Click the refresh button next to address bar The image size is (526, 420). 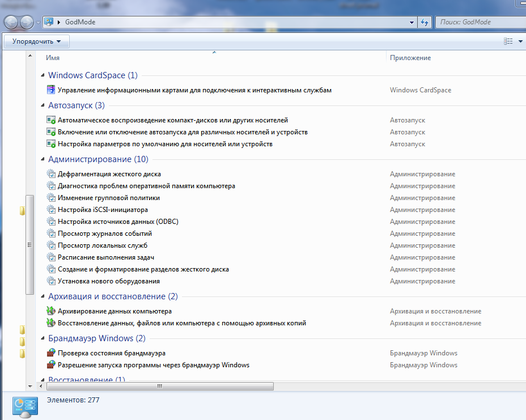(425, 22)
